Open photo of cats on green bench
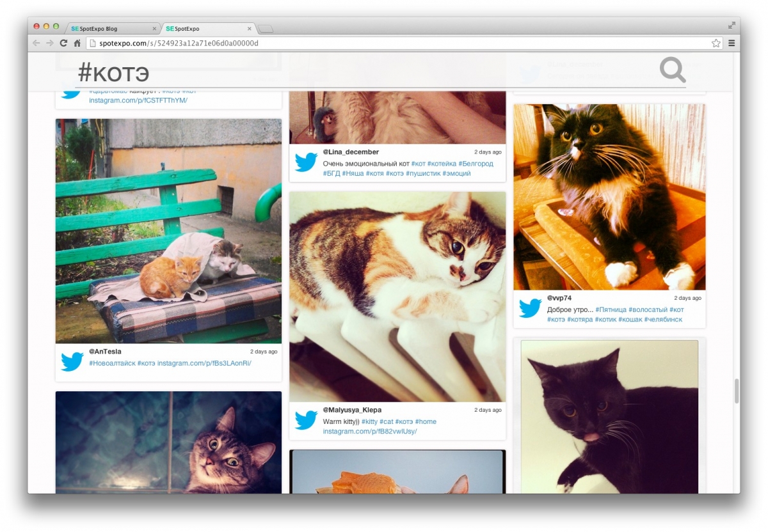The width and height of the screenshot is (768, 532). 168,231
